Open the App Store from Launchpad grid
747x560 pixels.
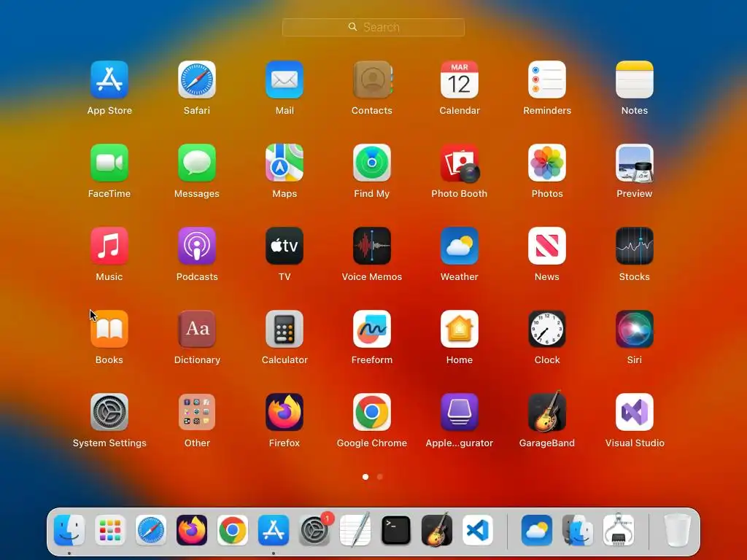click(x=109, y=79)
